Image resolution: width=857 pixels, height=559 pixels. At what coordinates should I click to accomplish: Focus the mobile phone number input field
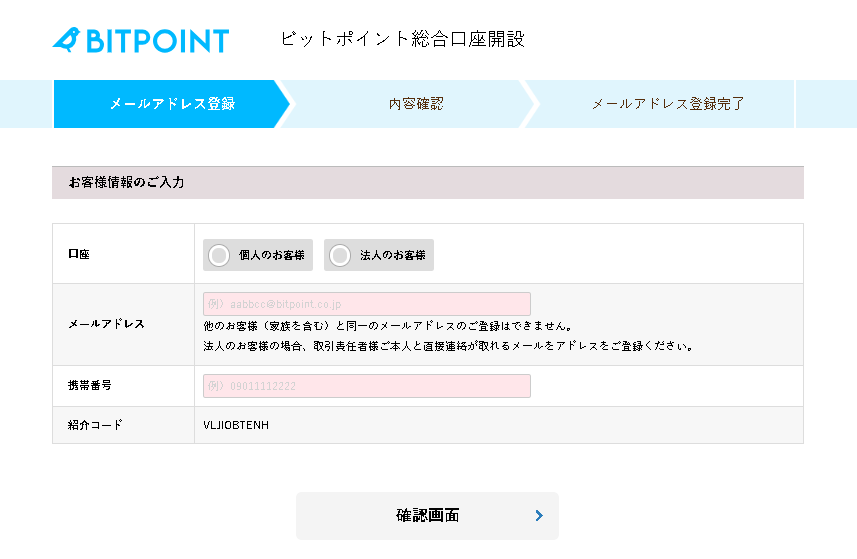pos(366,386)
